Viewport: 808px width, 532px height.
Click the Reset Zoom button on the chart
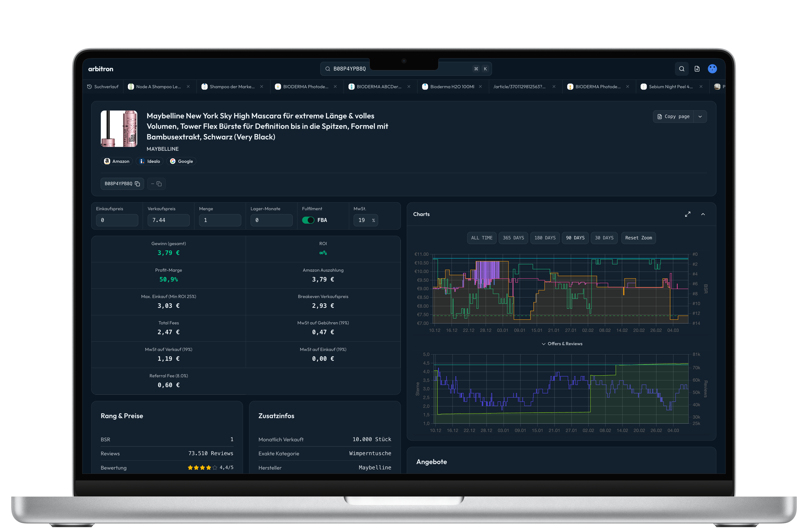pos(638,238)
